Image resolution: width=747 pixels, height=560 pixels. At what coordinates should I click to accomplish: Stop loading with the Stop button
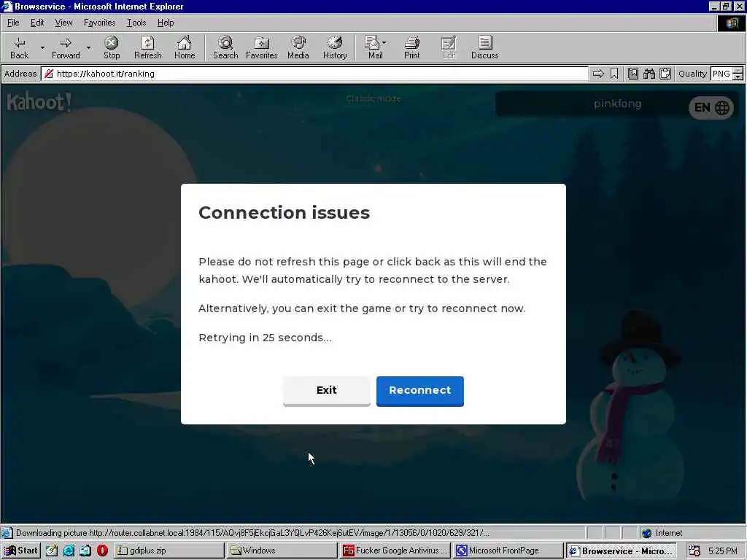(x=112, y=48)
